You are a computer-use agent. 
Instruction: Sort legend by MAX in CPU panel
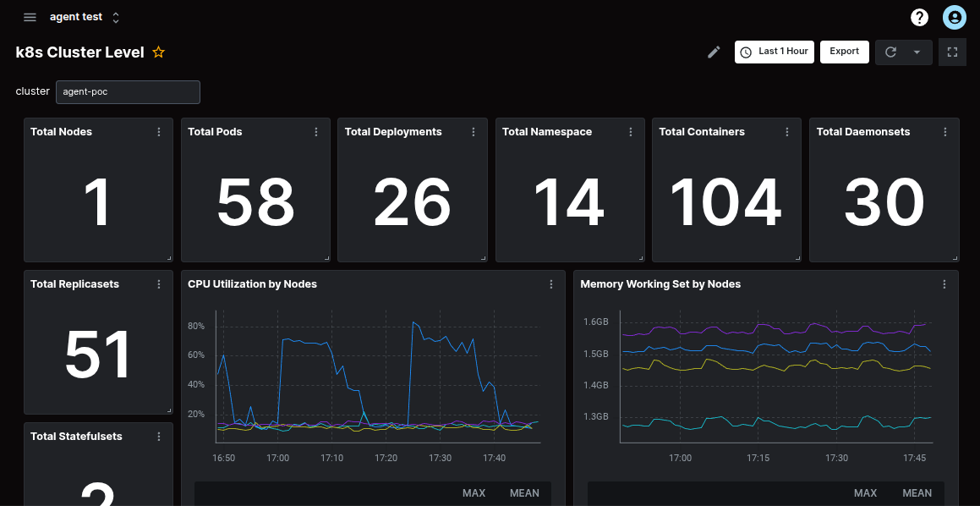[474, 492]
